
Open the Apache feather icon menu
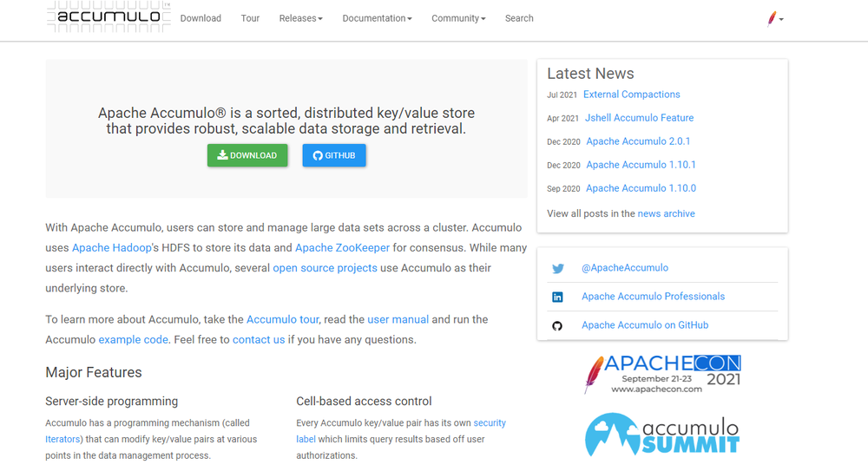pyautogui.click(x=775, y=19)
